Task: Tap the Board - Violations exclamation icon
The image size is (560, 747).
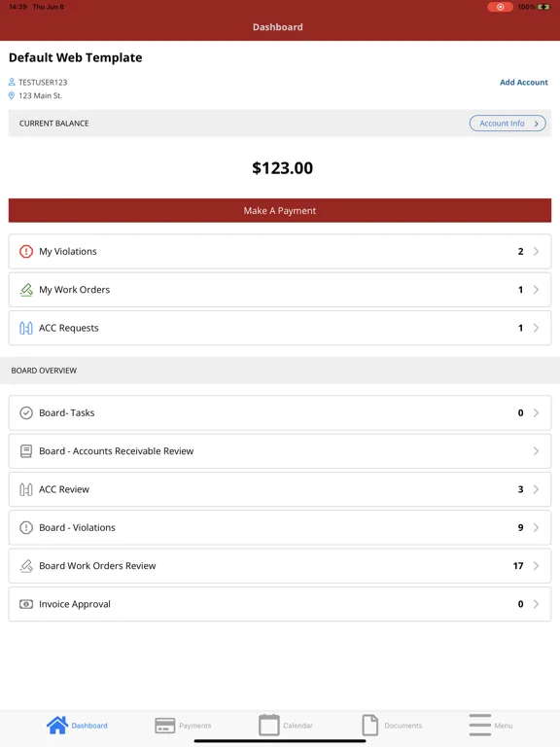Action: click(25, 527)
